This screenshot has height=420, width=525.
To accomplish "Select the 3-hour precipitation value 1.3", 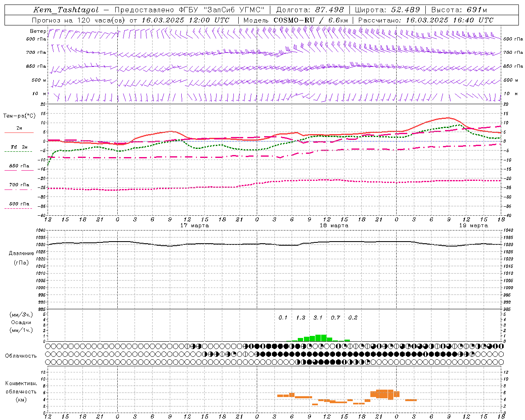I will click(301, 317).
